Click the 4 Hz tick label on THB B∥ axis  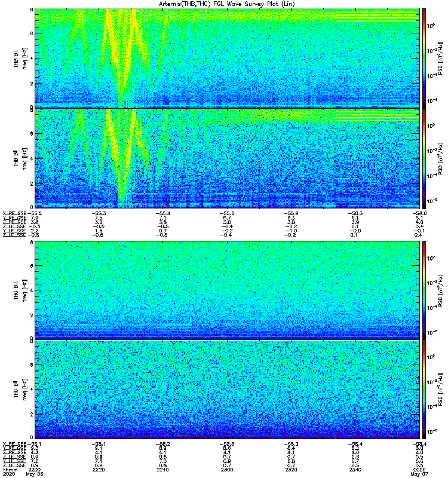[32, 159]
